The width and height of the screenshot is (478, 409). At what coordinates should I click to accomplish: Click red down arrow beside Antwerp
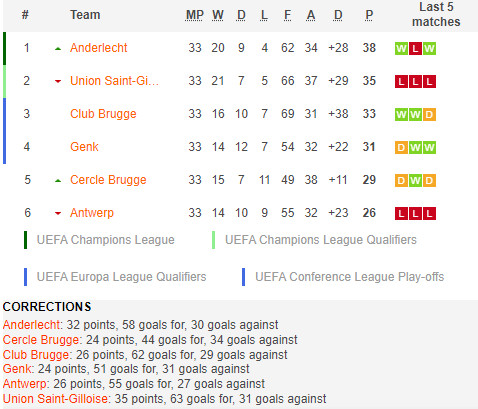tap(58, 213)
